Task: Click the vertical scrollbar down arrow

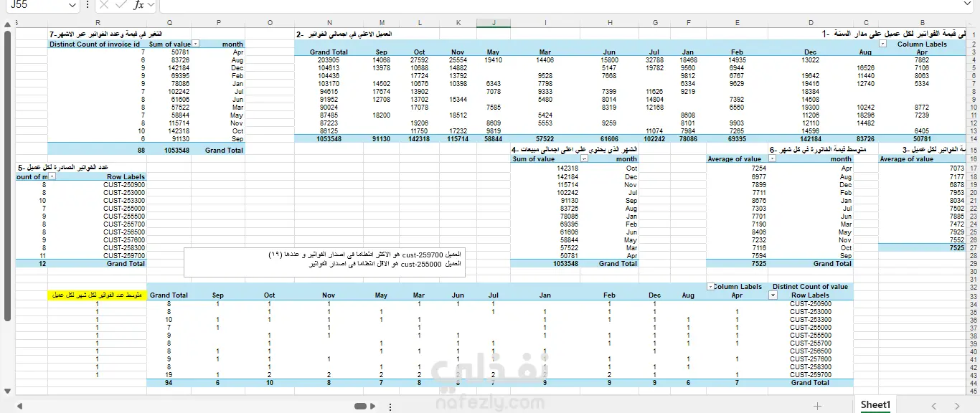Action: [x=8, y=391]
